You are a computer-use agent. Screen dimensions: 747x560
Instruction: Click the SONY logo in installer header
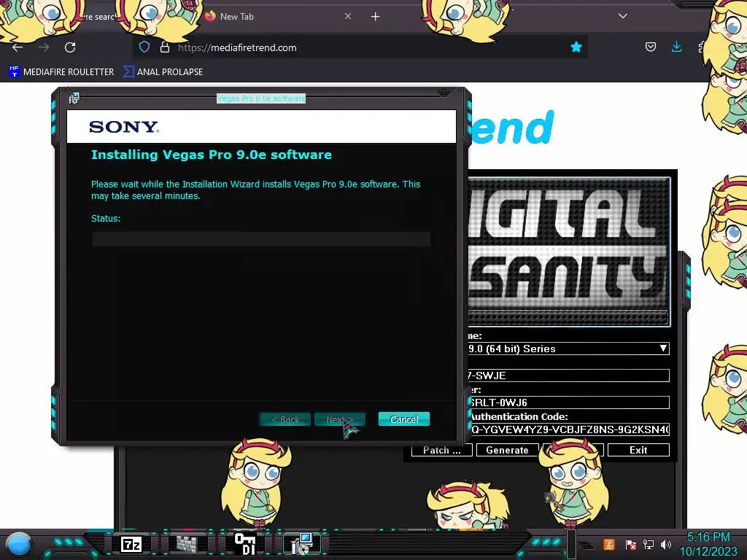[124, 127]
